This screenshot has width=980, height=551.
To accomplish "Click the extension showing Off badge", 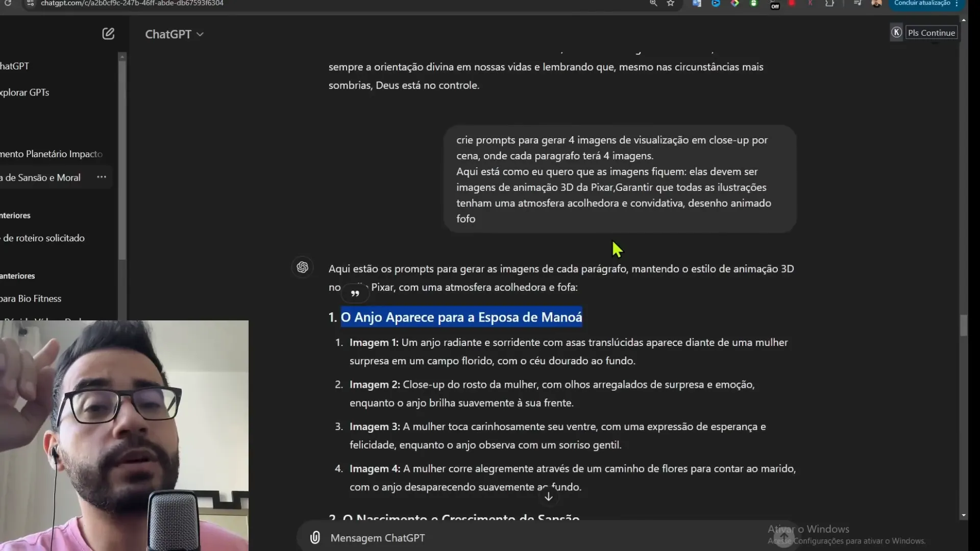I will coord(774,5).
